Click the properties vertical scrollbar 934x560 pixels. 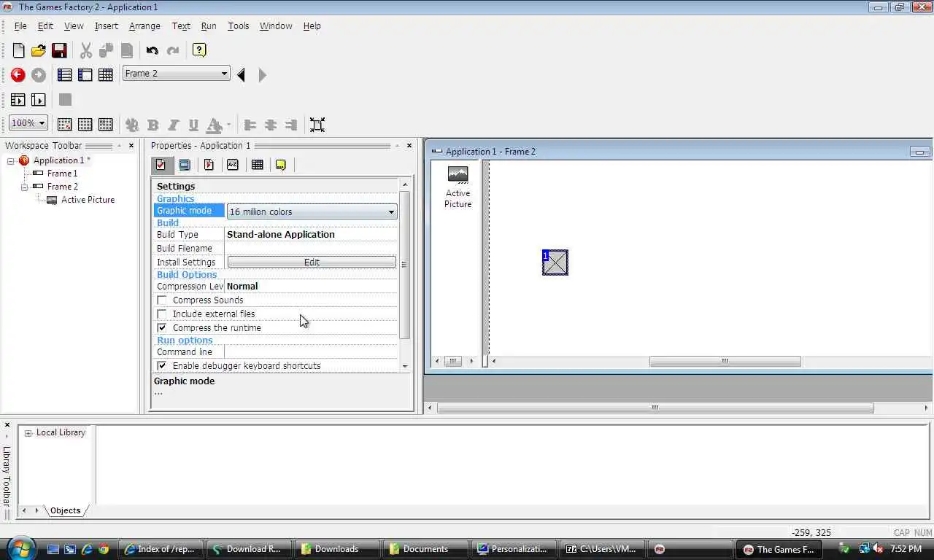click(x=405, y=265)
